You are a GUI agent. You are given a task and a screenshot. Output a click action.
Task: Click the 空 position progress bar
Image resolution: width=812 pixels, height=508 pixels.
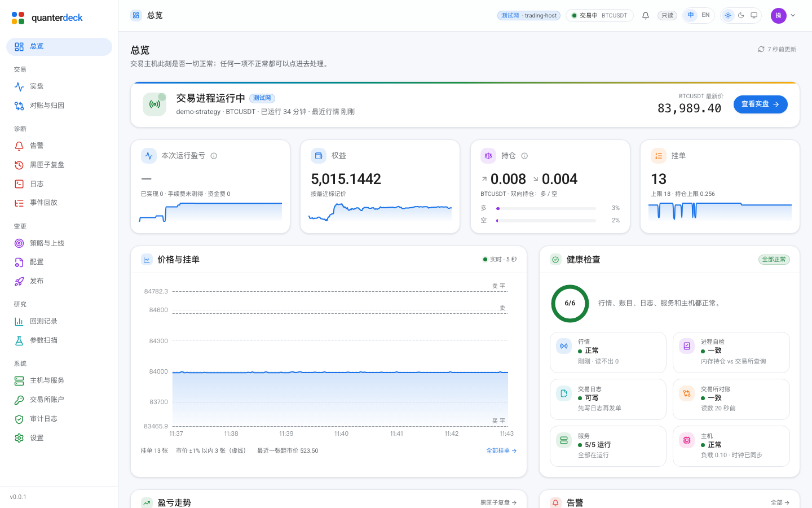click(546, 221)
